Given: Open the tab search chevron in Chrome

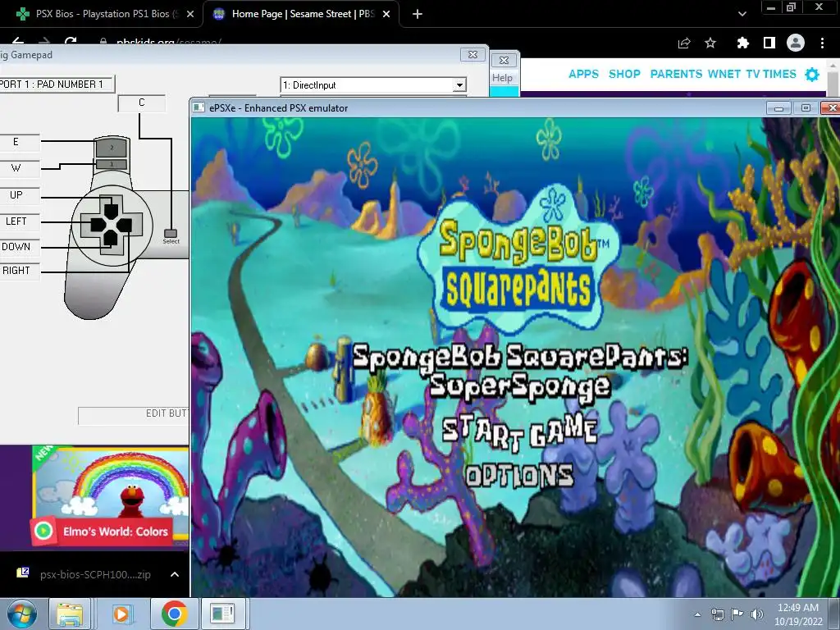Looking at the screenshot, I should pyautogui.click(x=742, y=14).
